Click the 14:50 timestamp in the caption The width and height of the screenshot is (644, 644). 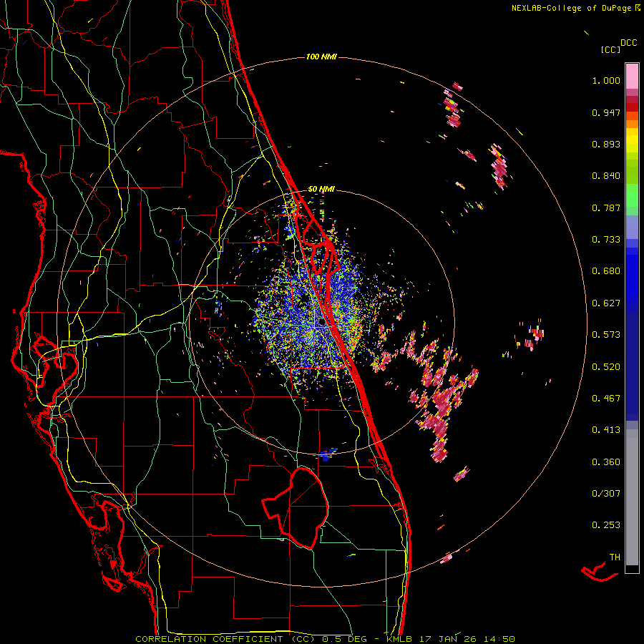pos(498,639)
